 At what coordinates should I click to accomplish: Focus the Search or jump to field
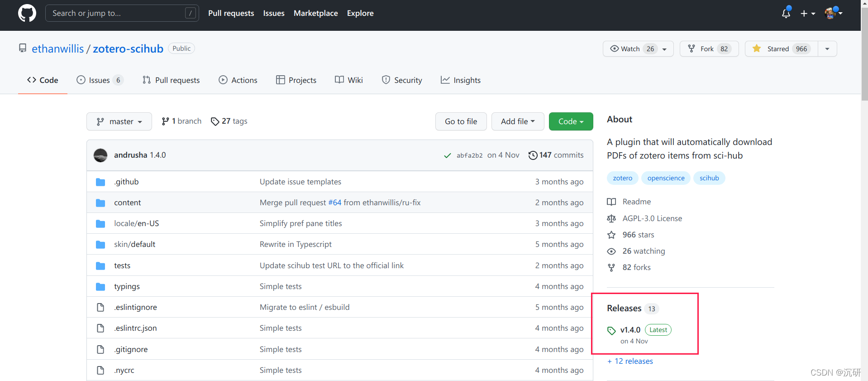[122, 13]
